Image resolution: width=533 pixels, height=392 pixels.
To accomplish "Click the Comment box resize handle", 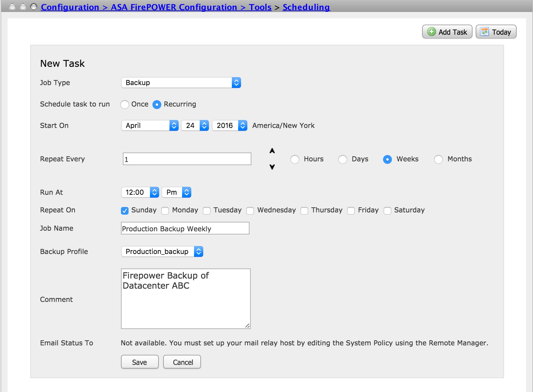I will pyautogui.click(x=247, y=326).
